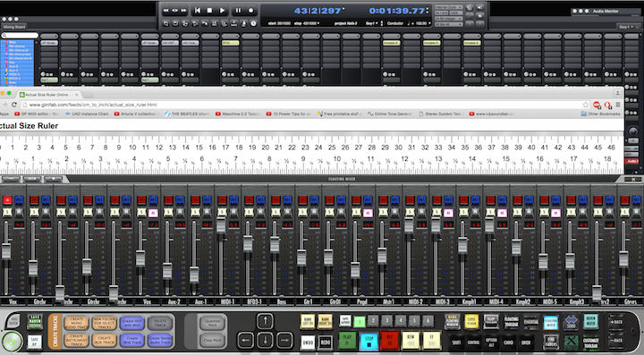The height and width of the screenshot is (355, 644).
Task: Open the browser's hamburger menu
Action: (x=618, y=105)
